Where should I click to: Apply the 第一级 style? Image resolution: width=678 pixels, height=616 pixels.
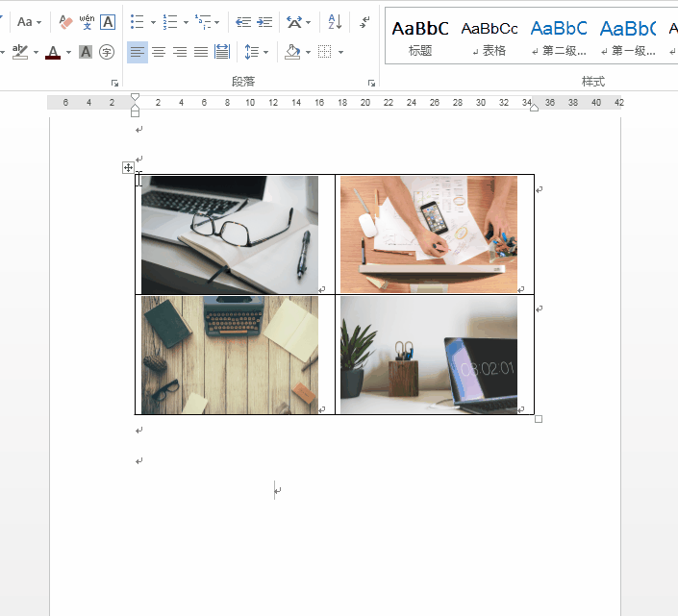(x=627, y=38)
